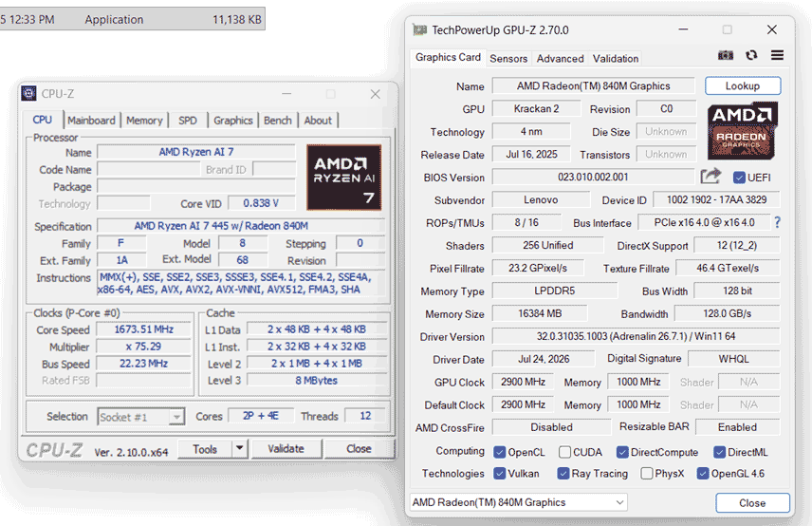Toggle the CUDA checkbox
The width and height of the screenshot is (812, 526).
click(565, 452)
